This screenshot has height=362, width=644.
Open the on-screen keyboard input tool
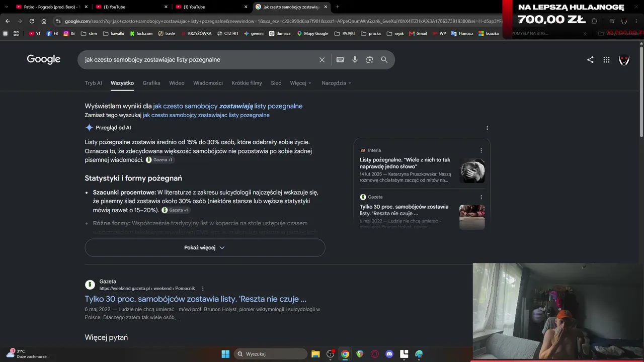[x=340, y=60]
